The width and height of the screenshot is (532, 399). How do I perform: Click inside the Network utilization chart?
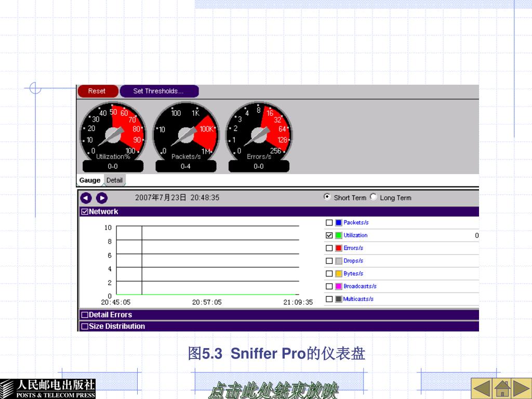[x=208, y=260]
